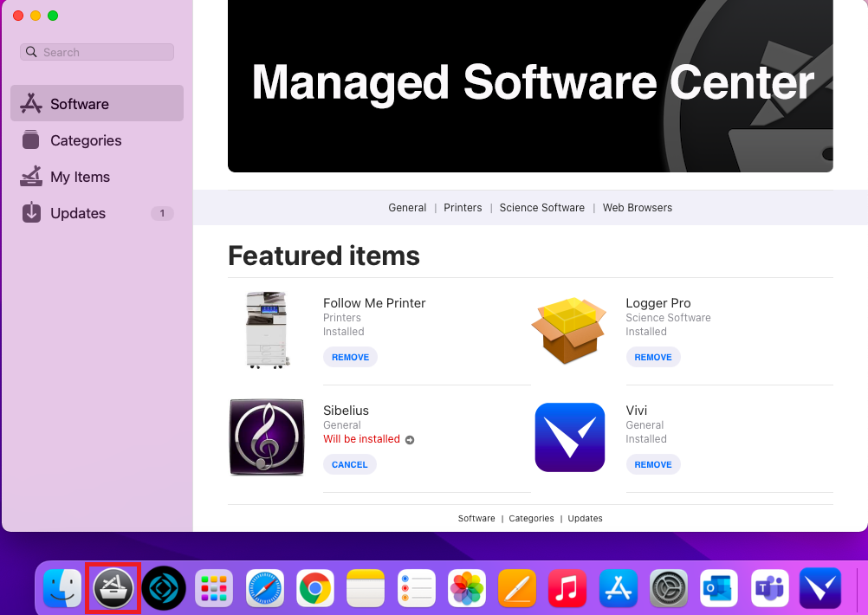868x615 pixels.
Task: Open Launchpad from the Dock
Action: click(x=214, y=587)
